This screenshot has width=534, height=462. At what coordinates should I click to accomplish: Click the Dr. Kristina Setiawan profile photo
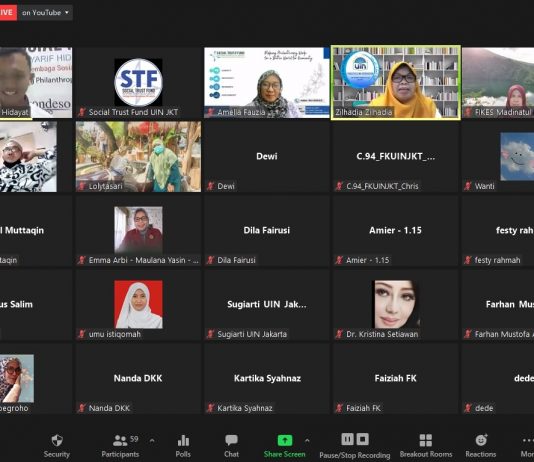pyautogui.click(x=396, y=304)
